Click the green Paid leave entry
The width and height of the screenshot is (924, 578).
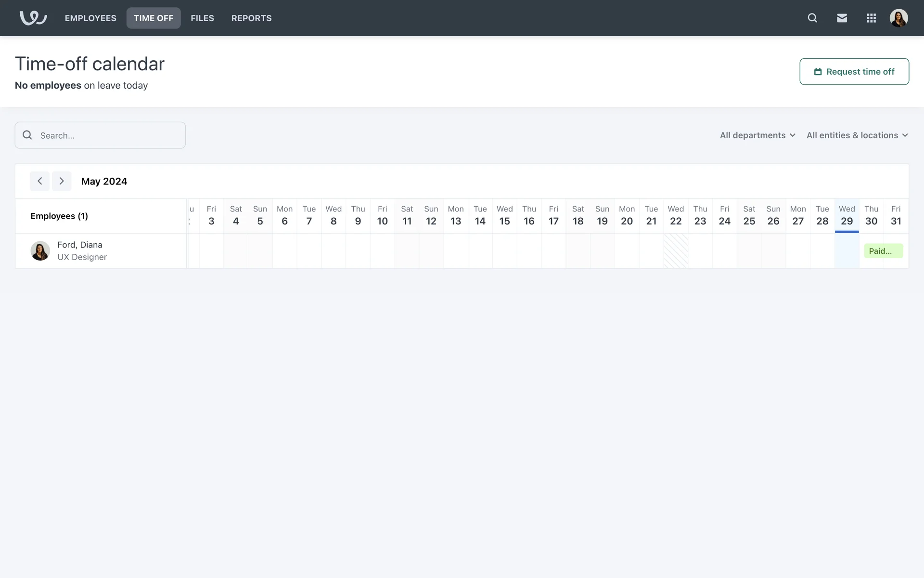883,251
